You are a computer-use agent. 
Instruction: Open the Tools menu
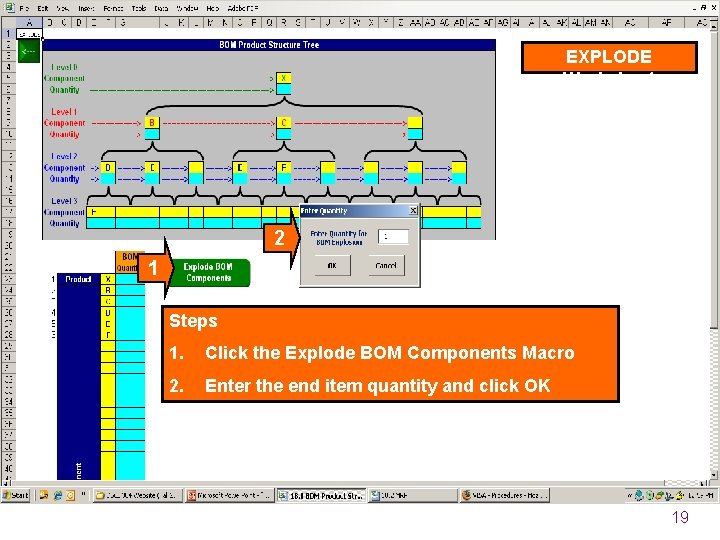[139, 8]
